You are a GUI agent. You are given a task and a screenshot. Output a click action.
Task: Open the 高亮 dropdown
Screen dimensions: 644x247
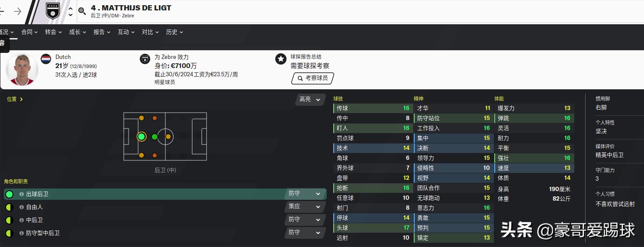click(x=310, y=100)
